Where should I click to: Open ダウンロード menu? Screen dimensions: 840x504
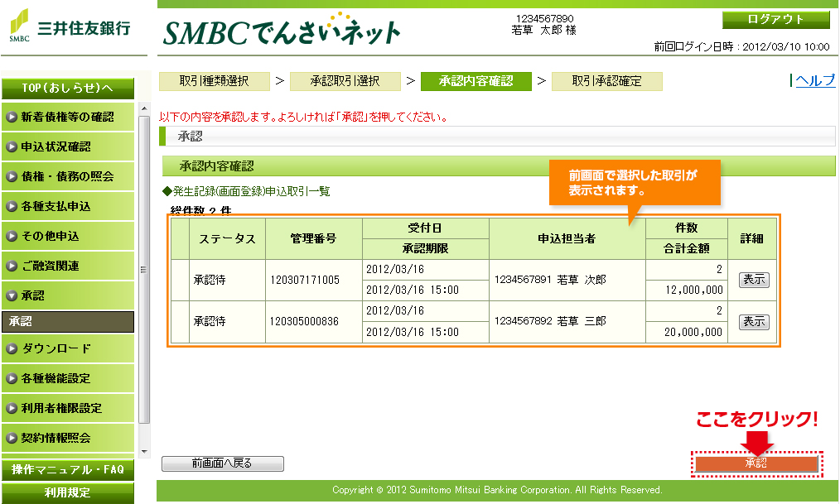point(68,349)
